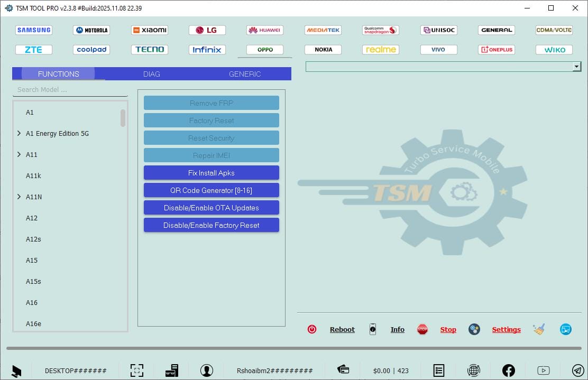Click the Reboot link
The width and height of the screenshot is (588, 380).
pos(342,329)
